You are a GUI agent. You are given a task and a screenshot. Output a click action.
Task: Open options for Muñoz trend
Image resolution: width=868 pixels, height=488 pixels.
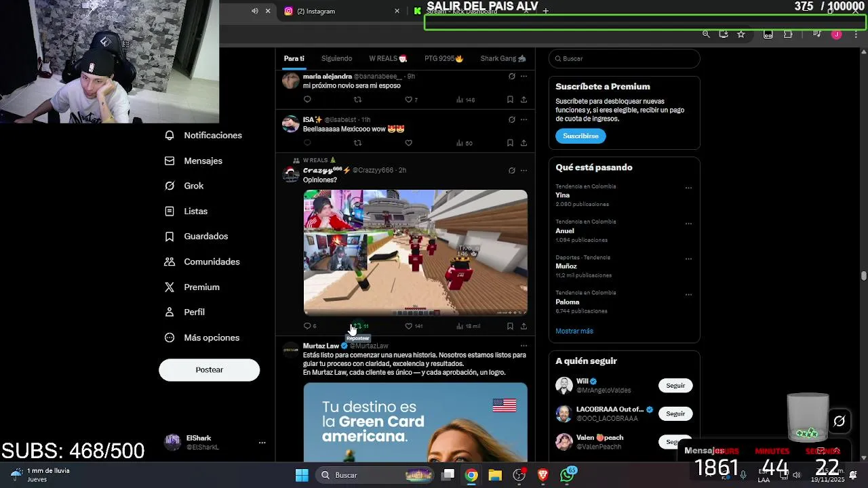688,259
